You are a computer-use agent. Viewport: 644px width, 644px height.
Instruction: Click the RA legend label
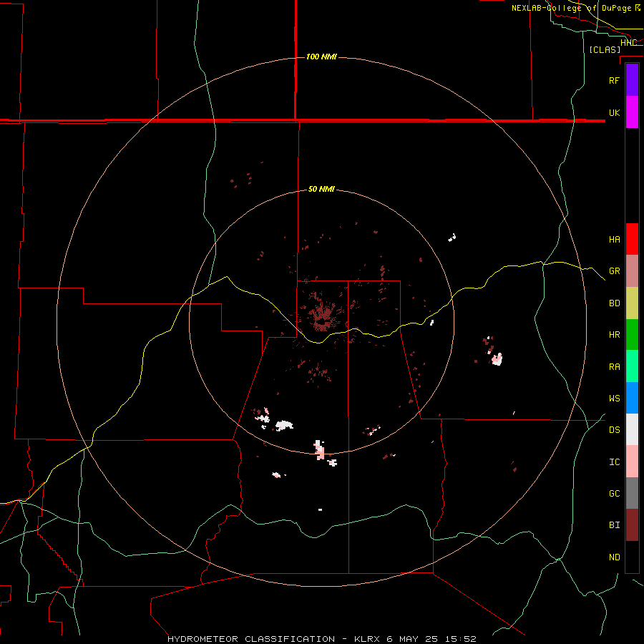(614, 367)
